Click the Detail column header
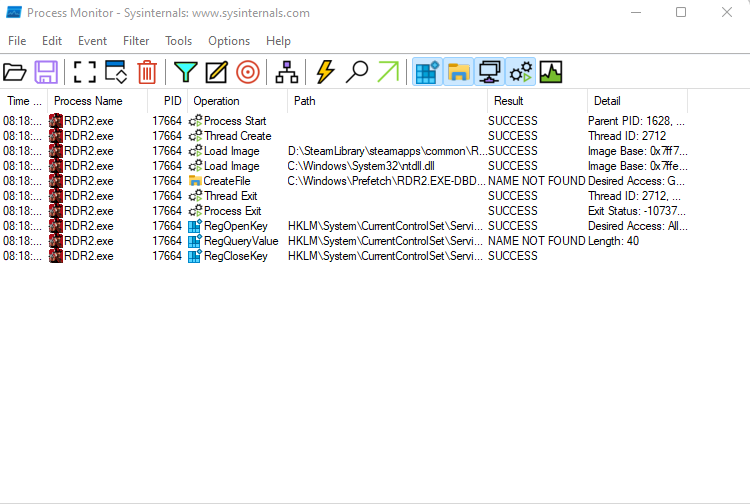 tap(638, 101)
